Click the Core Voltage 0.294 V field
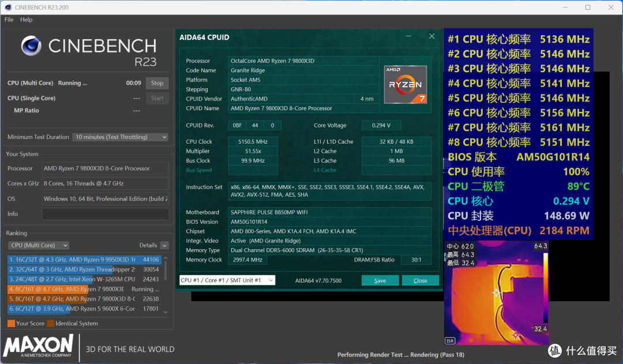The width and height of the screenshot is (623, 364). pyautogui.click(x=381, y=125)
